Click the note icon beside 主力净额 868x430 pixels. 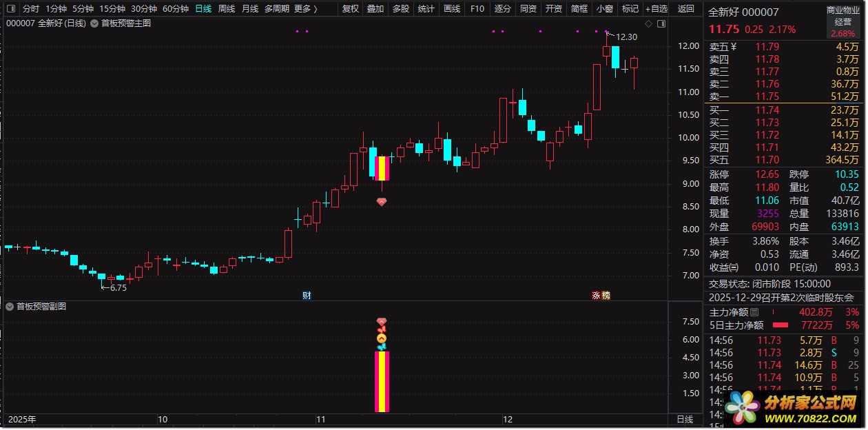[x=754, y=313]
